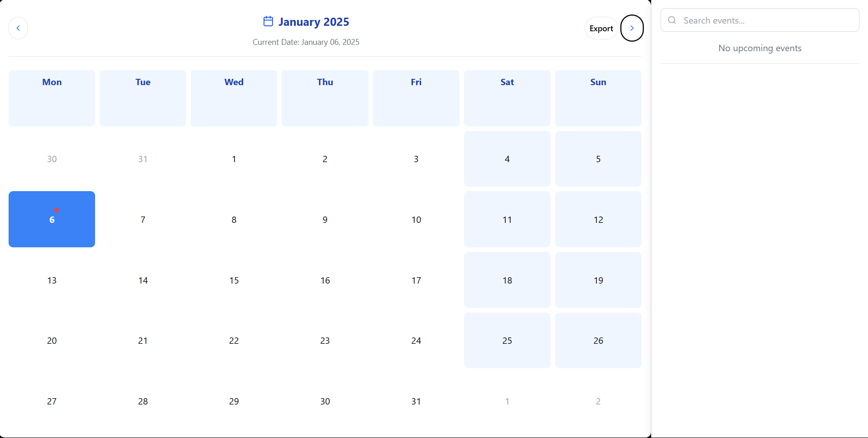
Task: Open the January 2025 month title
Action: pos(313,22)
